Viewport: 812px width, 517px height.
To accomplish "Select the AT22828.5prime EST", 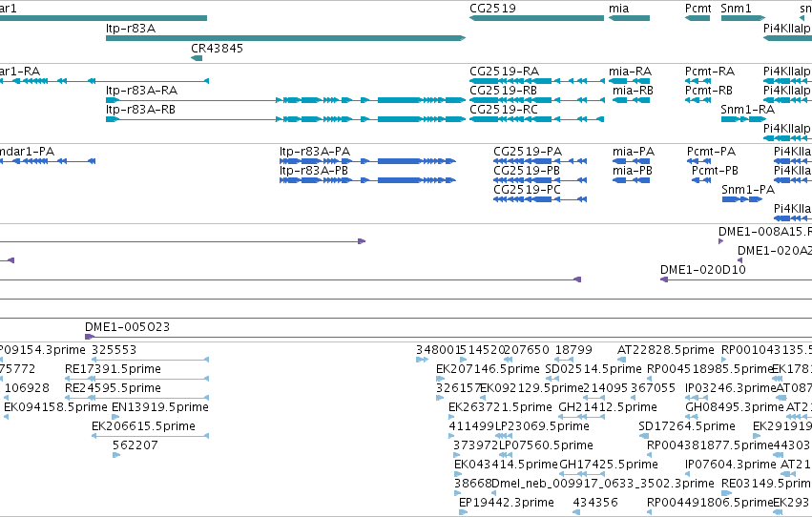I will tap(621, 360).
